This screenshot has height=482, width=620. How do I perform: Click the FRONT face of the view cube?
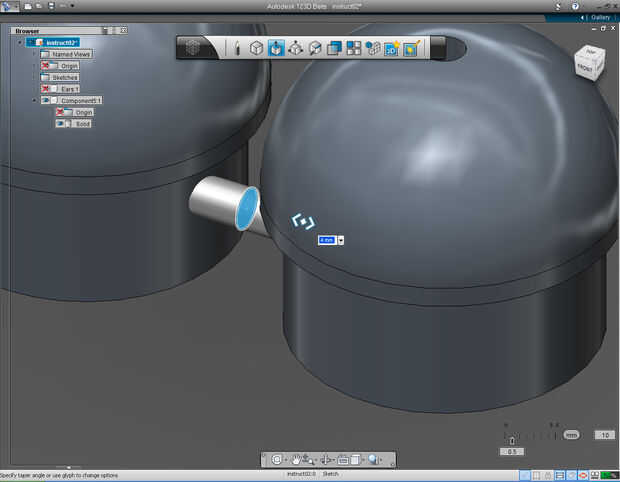[x=584, y=68]
